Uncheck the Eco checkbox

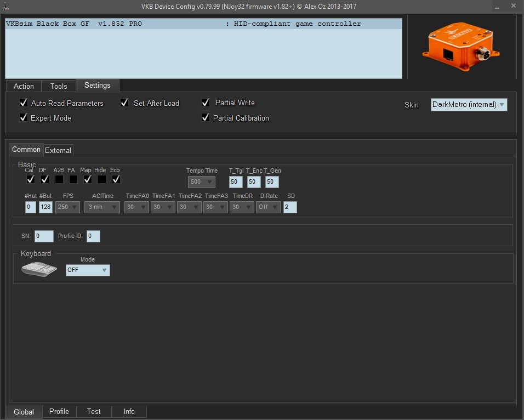tap(116, 180)
